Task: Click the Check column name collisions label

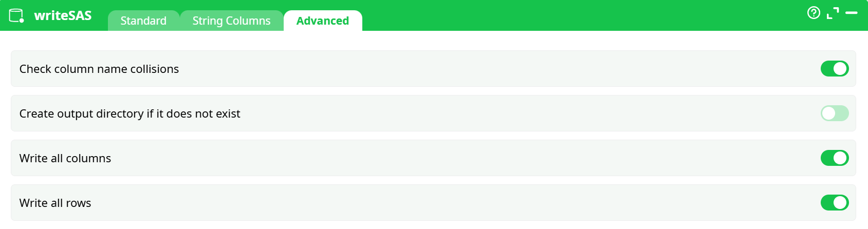Action: (x=99, y=69)
